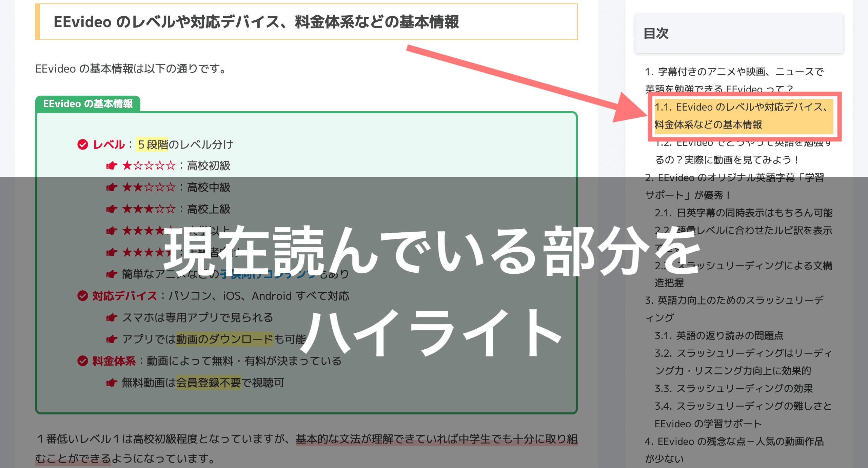Screen dimensions: 868x468
Task: Click the red check icon beside 料金体系
Action: click(82, 361)
